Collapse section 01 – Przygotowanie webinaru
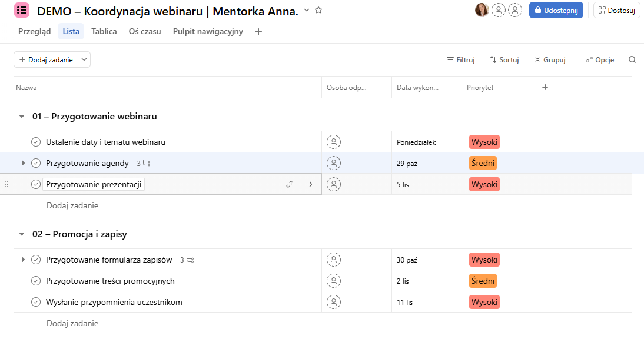Image resolution: width=644 pixels, height=342 pixels. point(22,117)
